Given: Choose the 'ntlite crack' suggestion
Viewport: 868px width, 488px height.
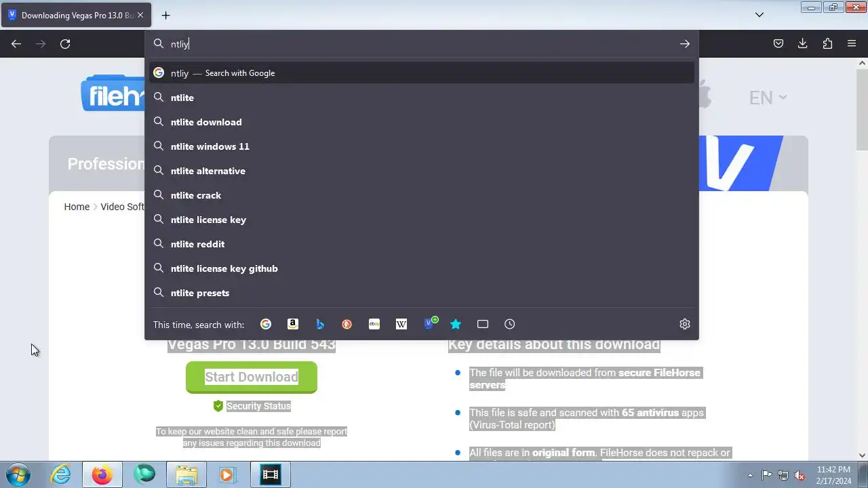Looking at the screenshot, I should tap(422, 195).
